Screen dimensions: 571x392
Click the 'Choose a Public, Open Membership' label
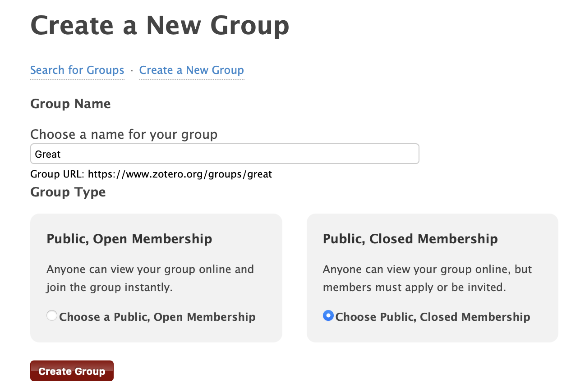157,317
